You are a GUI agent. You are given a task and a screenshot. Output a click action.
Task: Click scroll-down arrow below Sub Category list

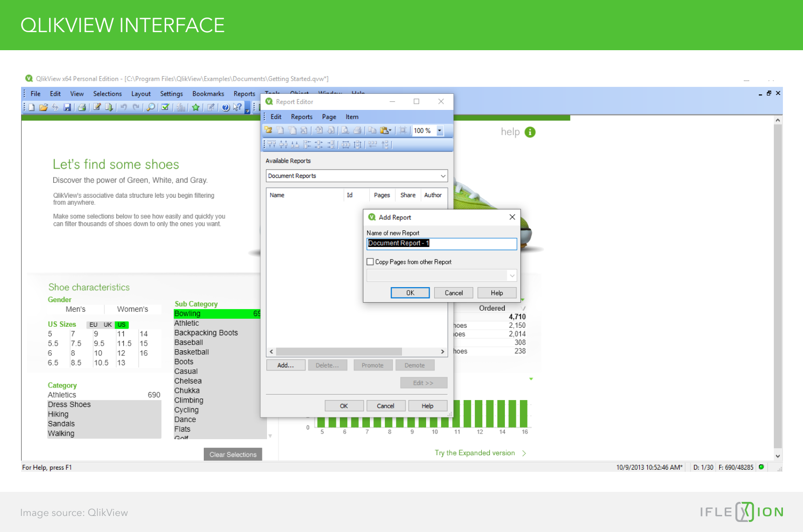pyautogui.click(x=270, y=436)
